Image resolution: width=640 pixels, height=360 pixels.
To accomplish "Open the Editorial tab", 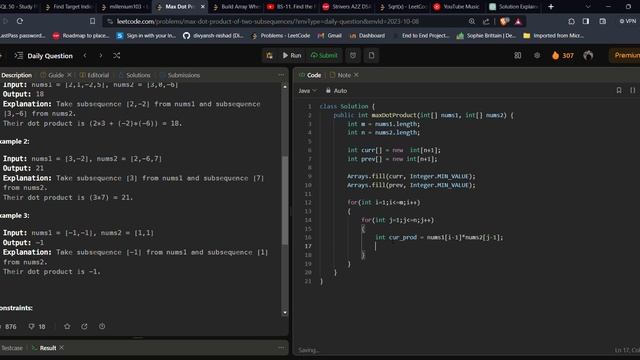I will coord(94,75).
